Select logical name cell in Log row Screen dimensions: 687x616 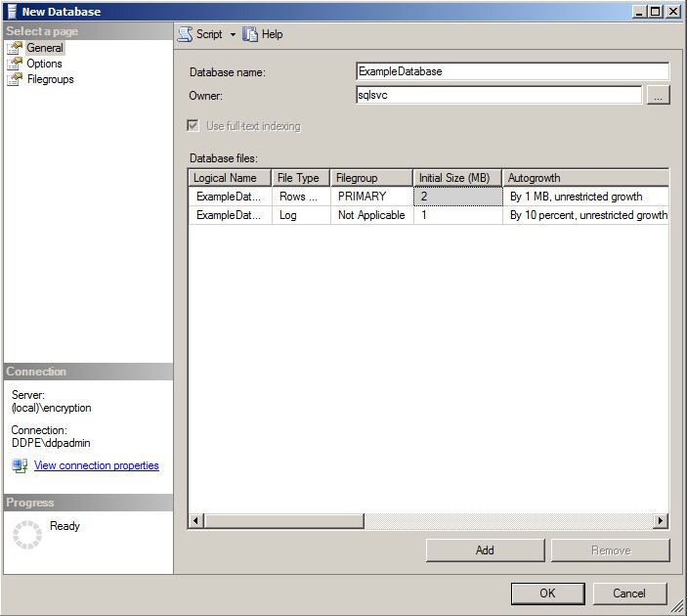230,215
